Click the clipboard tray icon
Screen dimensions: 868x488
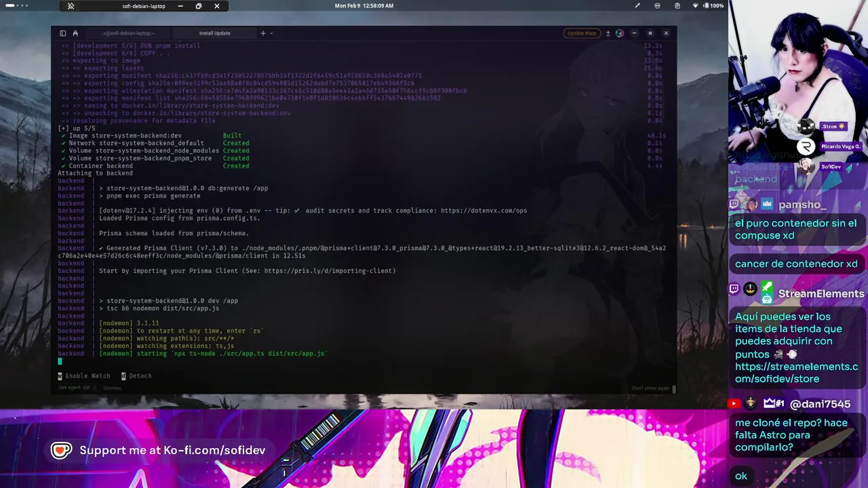pyautogui.click(x=677, y=5)
